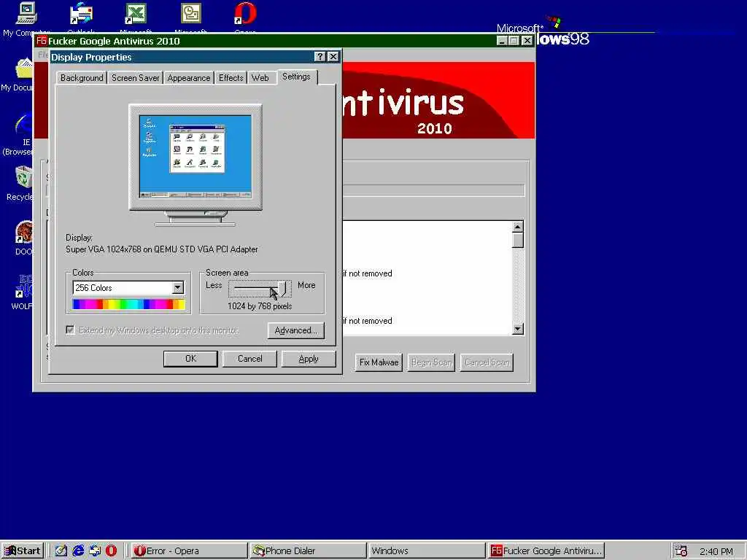Maximize the Google Antivirus window
The width and height of the screenshot is (747, 560).
tap(514, 41)
